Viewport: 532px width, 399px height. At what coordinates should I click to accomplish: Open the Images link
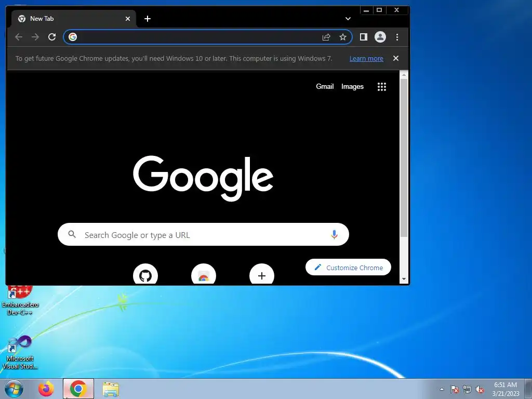pyautogui.click(x=352, y=87)
